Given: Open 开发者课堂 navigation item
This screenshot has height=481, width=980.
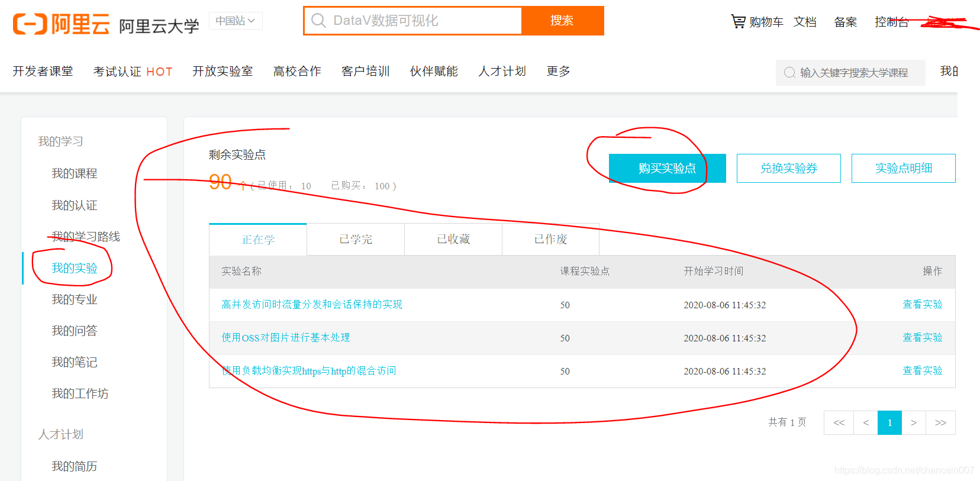Looking at the screenshot, I should [43, 71].
